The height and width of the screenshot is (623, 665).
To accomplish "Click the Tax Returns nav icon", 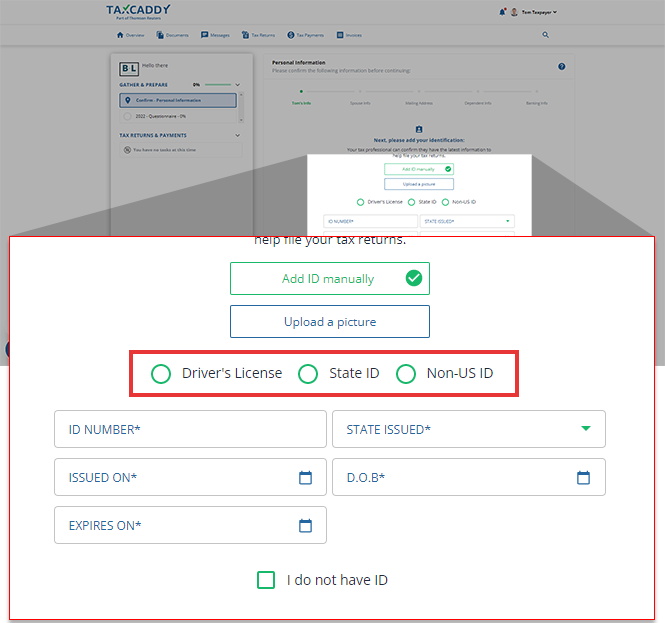I will (x=245, y=35).
